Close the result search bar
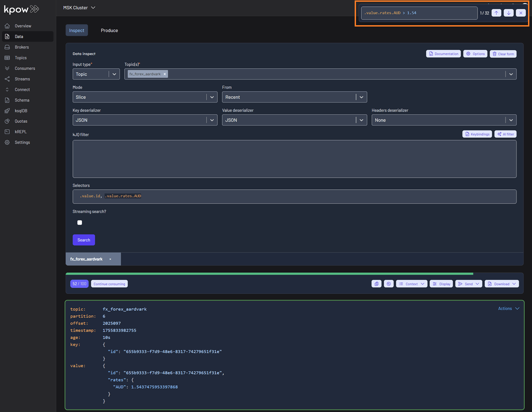The height and width of the screenshot is (412, 532). click(x=521, y=13)
